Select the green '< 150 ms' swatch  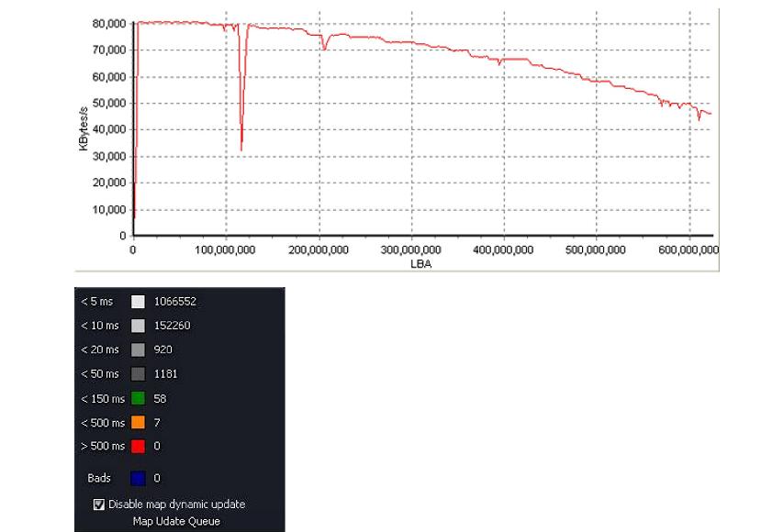tap(138, 399)
